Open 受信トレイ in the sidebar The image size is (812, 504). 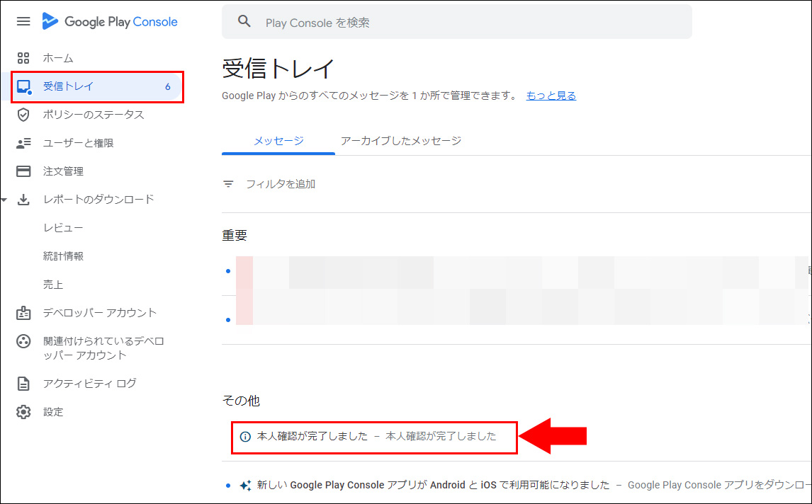click(x=69, y=86)
